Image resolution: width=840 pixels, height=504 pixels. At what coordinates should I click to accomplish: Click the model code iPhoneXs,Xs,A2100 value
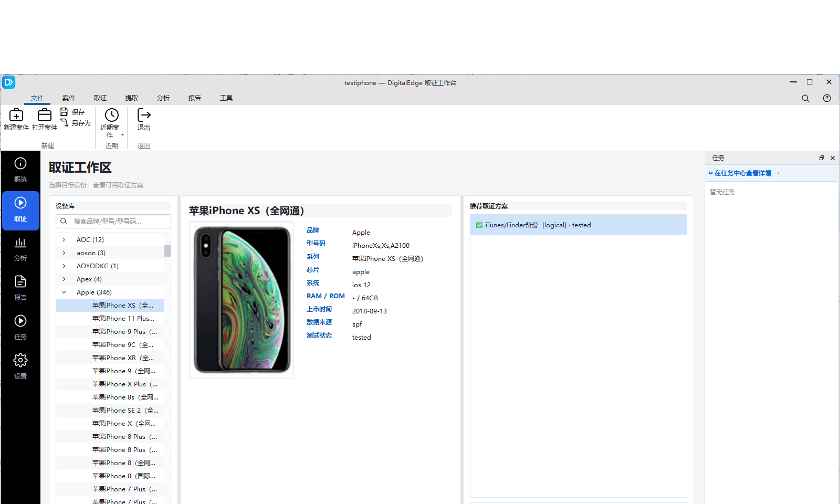(381, 246)
